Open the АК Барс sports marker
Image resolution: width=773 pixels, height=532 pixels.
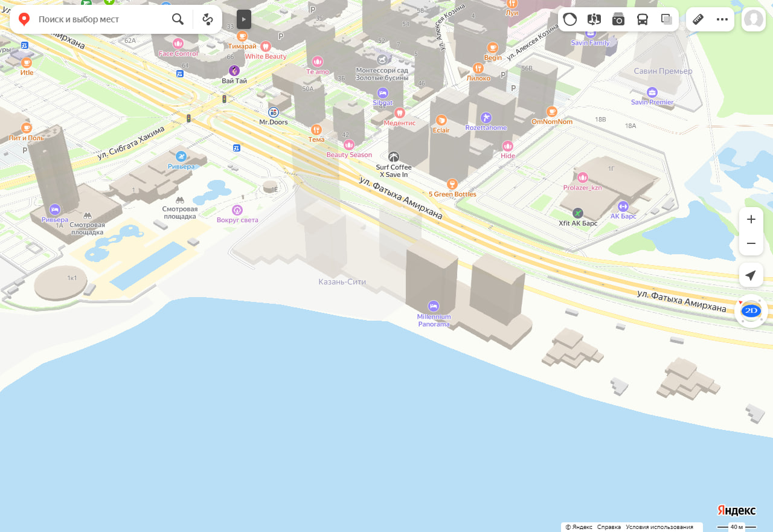coord(623,207)
